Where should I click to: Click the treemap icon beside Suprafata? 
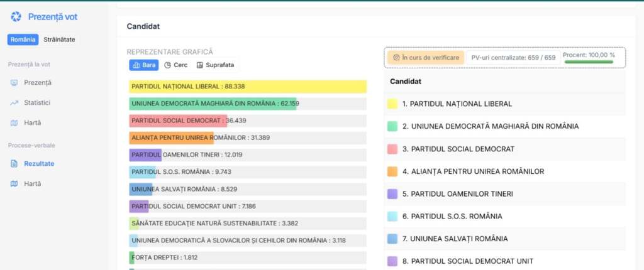pyautogui.click(x=199, y=65)
